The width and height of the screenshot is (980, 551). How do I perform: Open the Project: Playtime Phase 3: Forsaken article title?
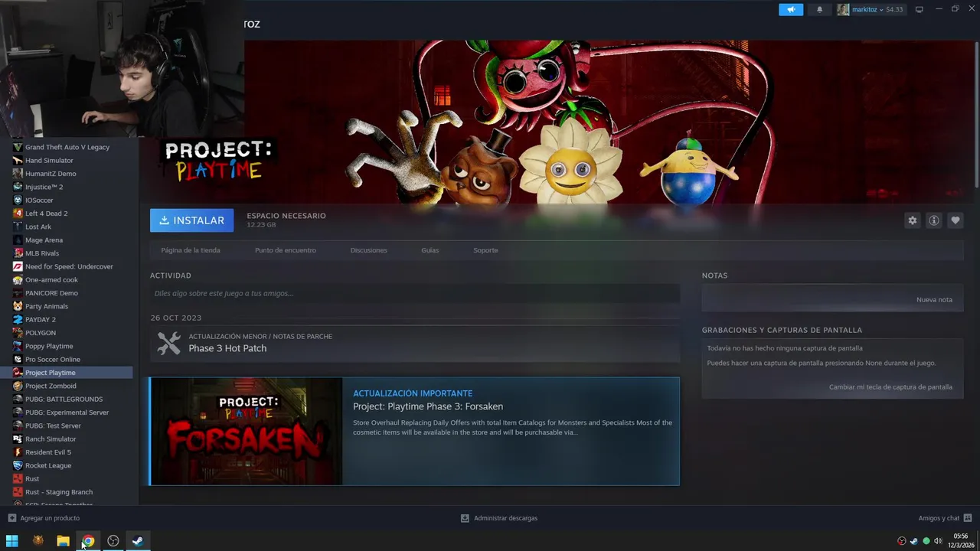[428, 406]
